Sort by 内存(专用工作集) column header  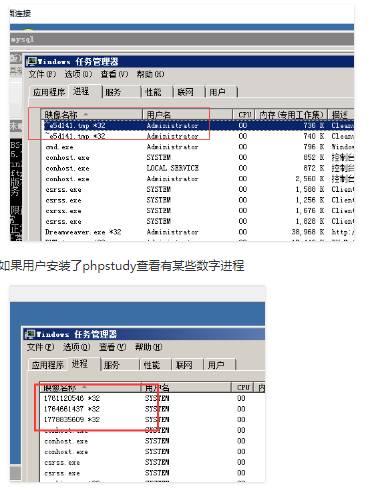pos(292,115)
